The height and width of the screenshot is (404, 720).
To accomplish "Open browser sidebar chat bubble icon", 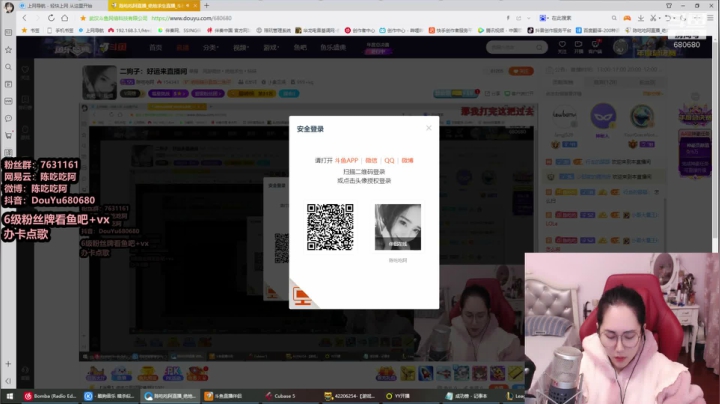I will point(8,118).
